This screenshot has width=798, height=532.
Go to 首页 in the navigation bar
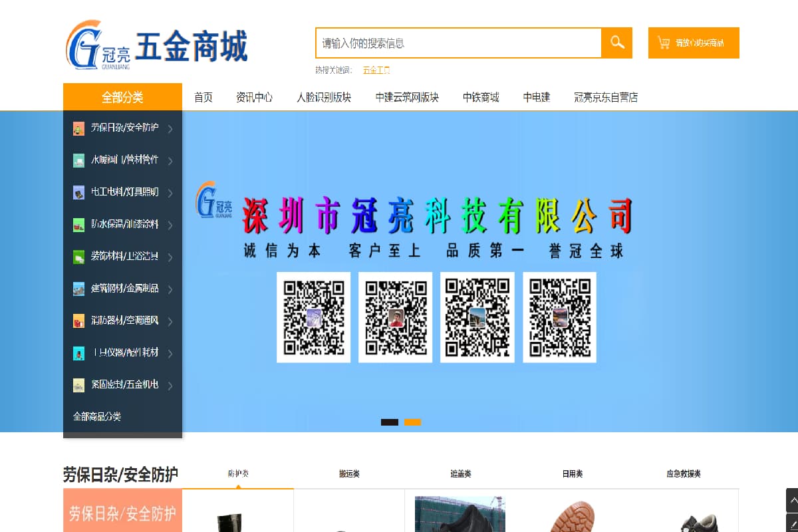click(x=203, y=97)
